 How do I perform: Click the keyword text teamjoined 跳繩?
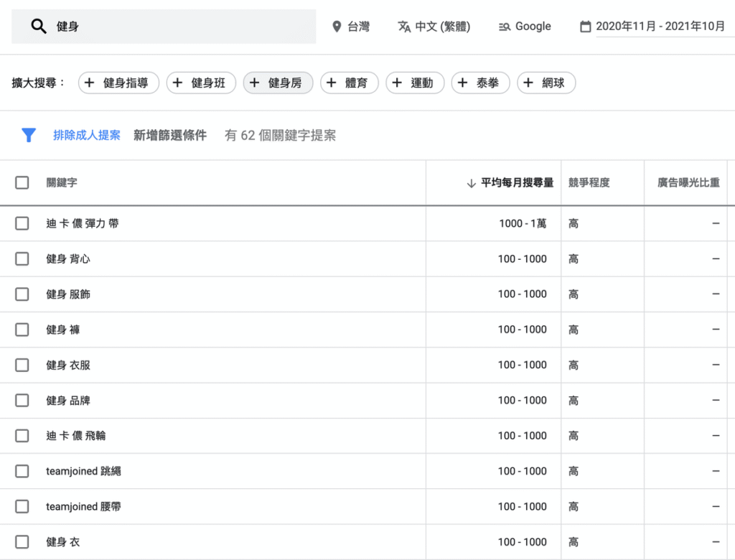(83, 471)
